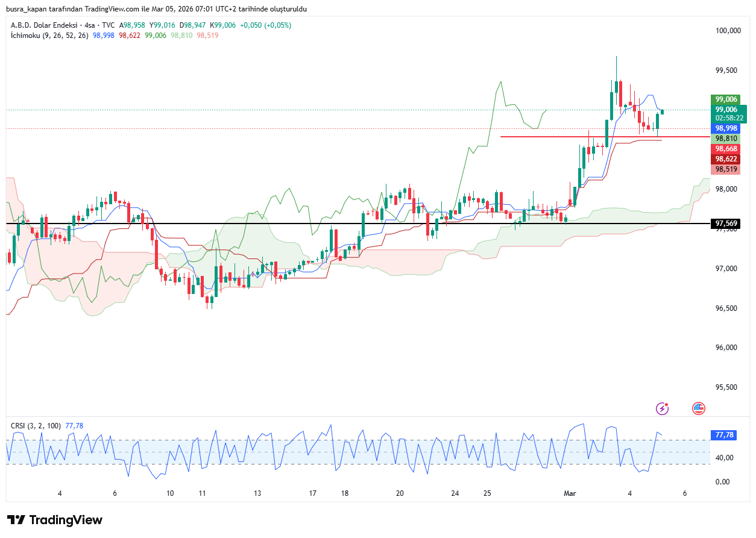Viewport: 756px width, 538px height.
Task: Click the TradingView logo at bottom left
Action: click(x=55, y=520)
